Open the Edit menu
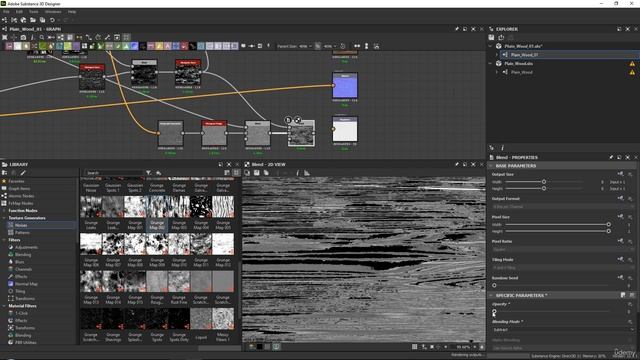 [x=19, y=12]
